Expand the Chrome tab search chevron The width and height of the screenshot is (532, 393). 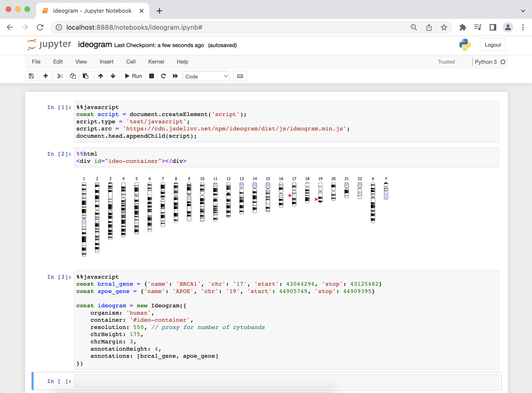pyautogui.click(x=523, y=11)
